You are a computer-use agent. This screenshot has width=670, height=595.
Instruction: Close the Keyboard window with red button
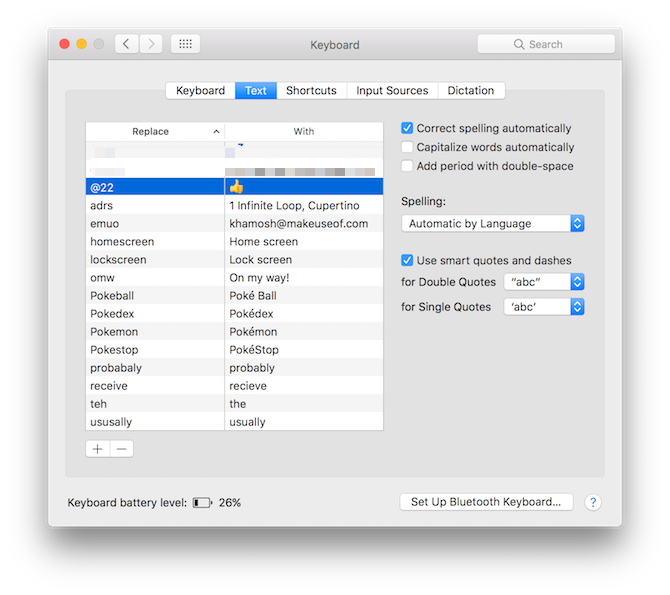65,44
